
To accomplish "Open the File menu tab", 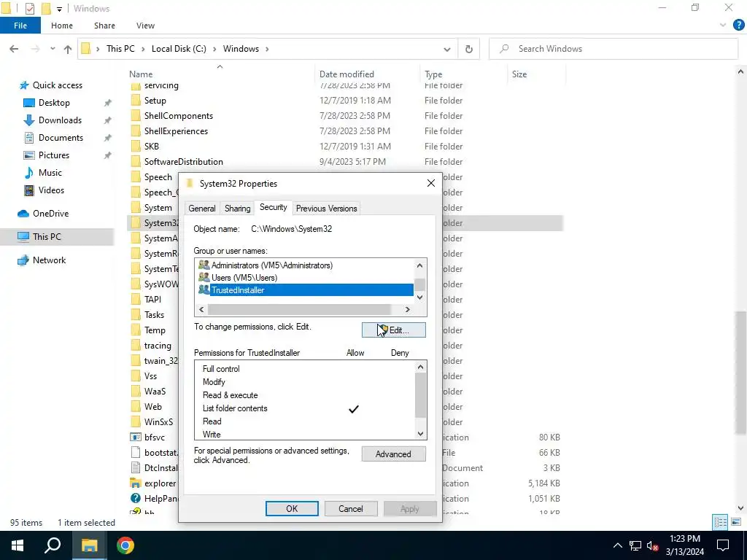I will click(20, 26).
